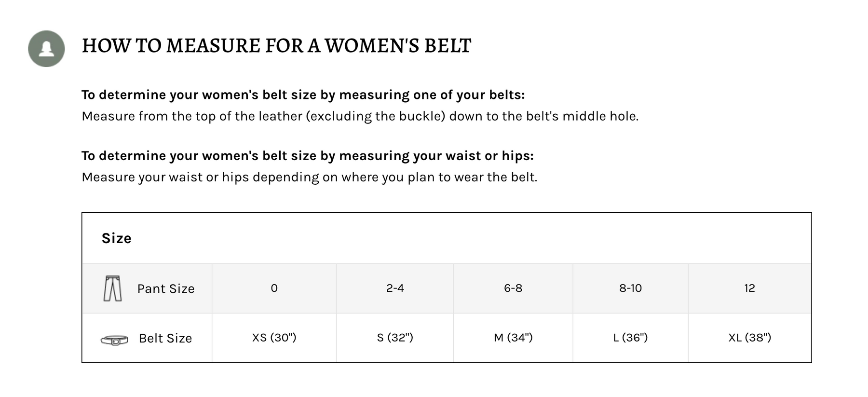Click the green circular avatar icon
The height and width of the screenshot is (397, 868).
pos(46,49)
